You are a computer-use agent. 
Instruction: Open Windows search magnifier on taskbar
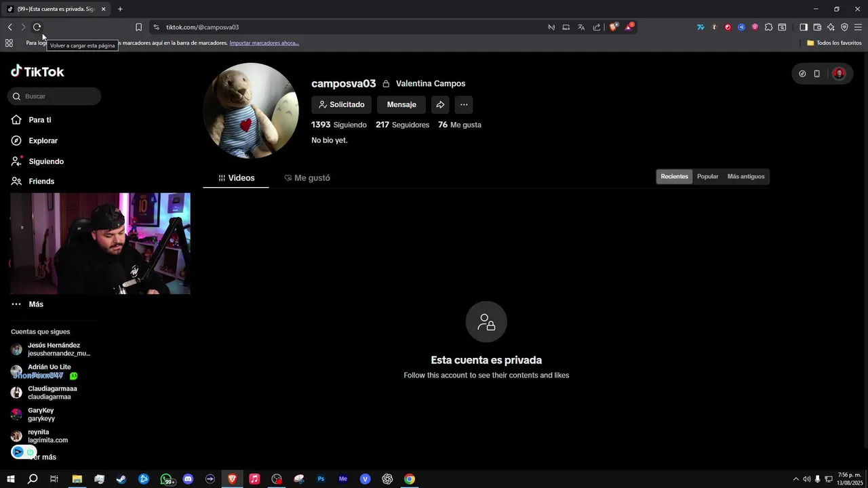[33, 479]
